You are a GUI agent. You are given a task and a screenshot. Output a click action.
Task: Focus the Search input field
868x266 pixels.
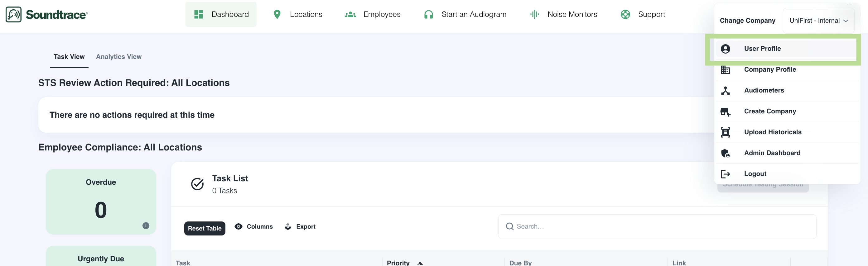[657, 227]
